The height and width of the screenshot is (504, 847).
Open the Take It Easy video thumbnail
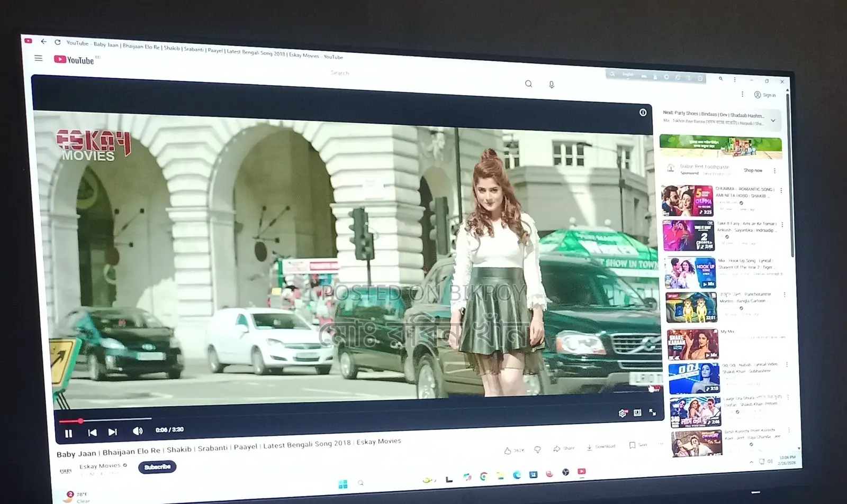point(688,235)
